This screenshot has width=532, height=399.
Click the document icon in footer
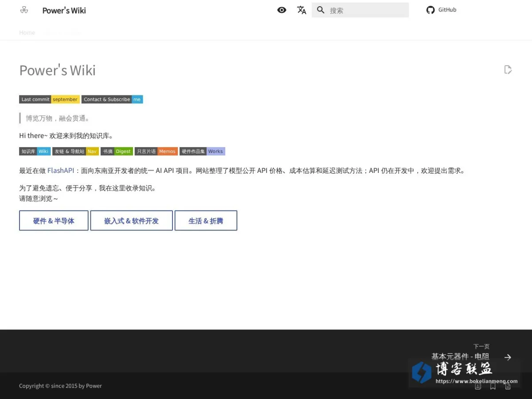508,386
